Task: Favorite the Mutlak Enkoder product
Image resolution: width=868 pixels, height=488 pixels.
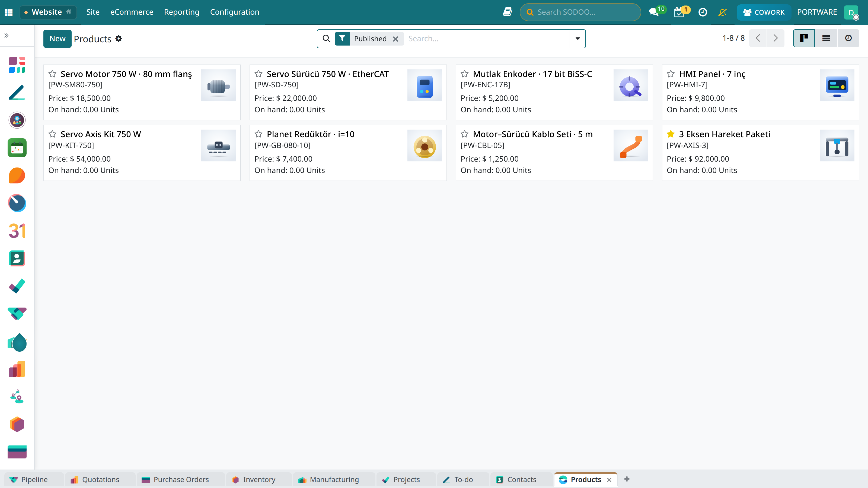Action: 465,74
